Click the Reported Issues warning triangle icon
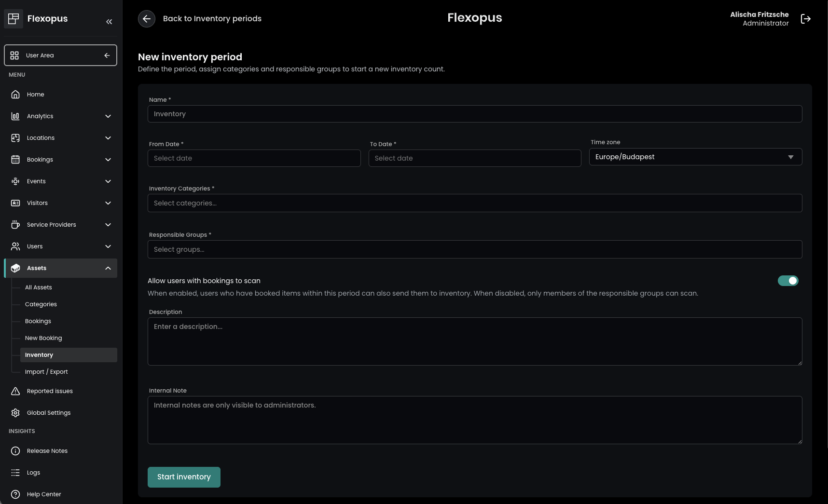The height and width of the screenshot is (504, 828). [x=15, y=391]
